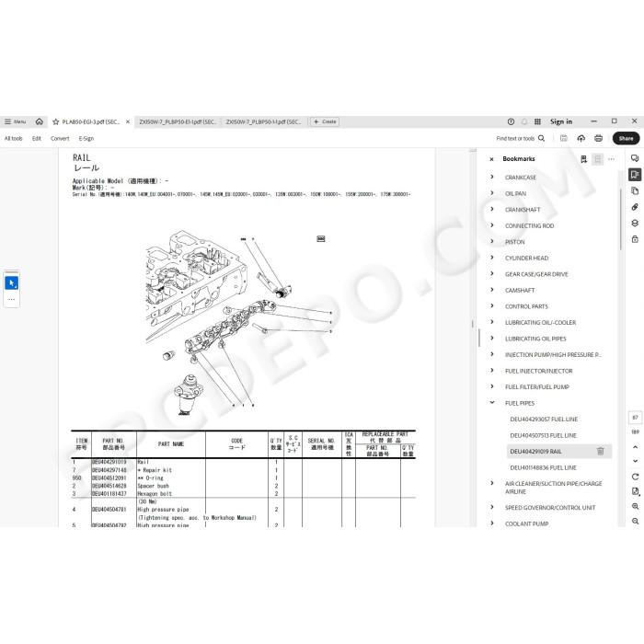Delete the DEU404291019 RAIL bookmark

[601, 452]
